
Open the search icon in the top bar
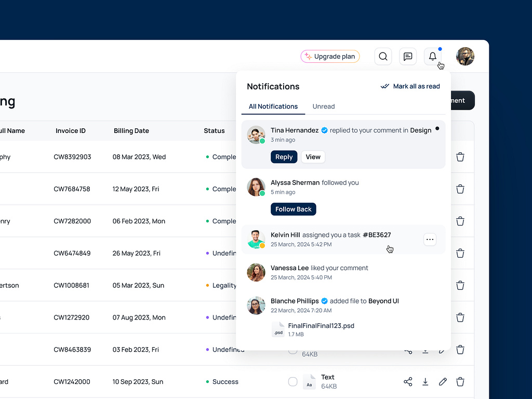[383, 56]
